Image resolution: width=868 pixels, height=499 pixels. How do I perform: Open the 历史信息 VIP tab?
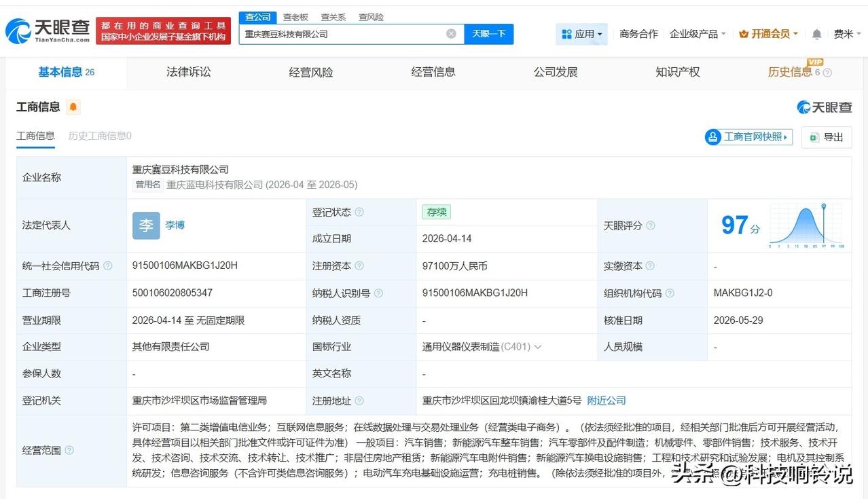(x=799, y=72)
